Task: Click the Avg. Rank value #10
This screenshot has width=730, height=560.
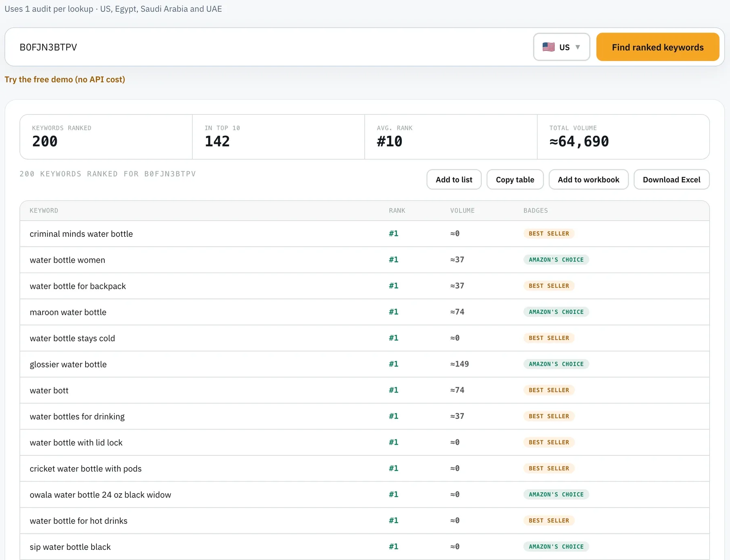Action: click(x=389, y=141)
